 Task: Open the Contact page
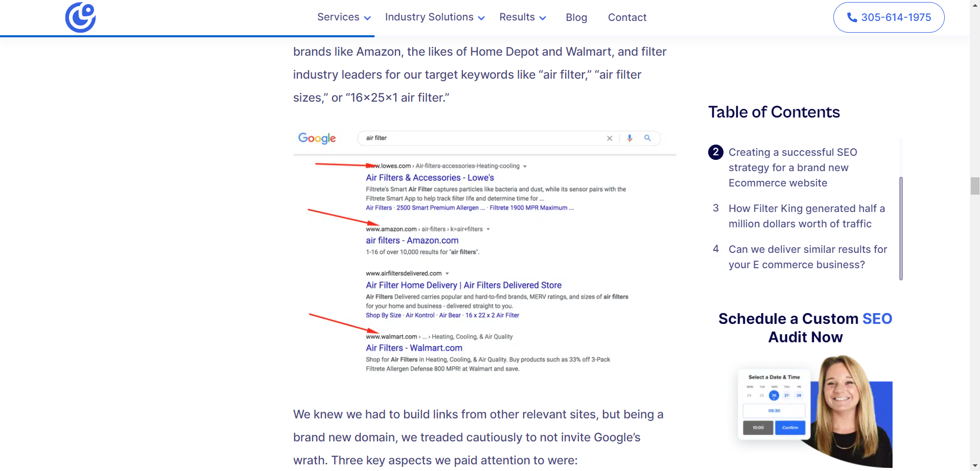tap(627, 17)
